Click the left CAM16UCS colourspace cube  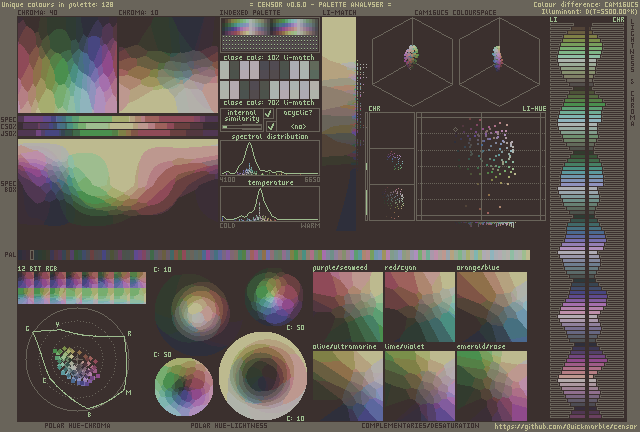[x=411, y=54]
